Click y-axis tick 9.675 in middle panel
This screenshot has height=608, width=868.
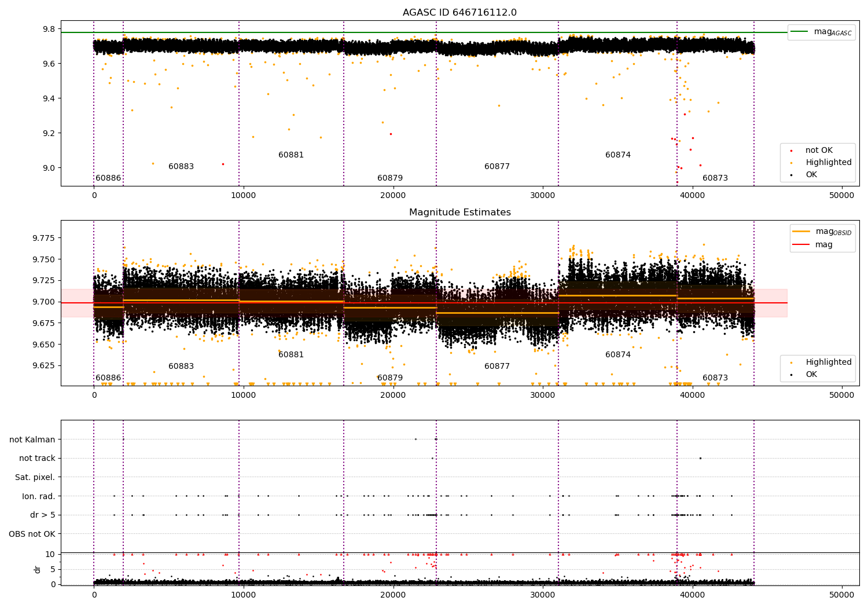(44, 323)
